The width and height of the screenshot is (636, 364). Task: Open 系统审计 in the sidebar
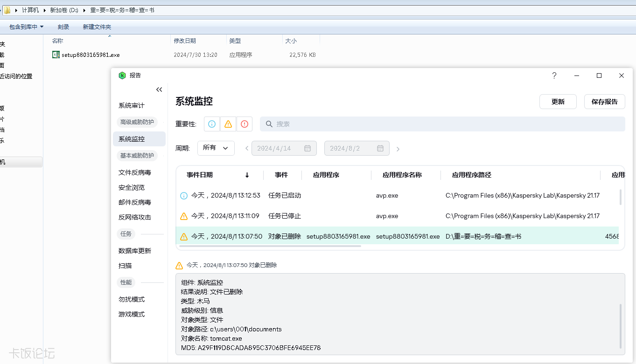[x=132, y=106]
